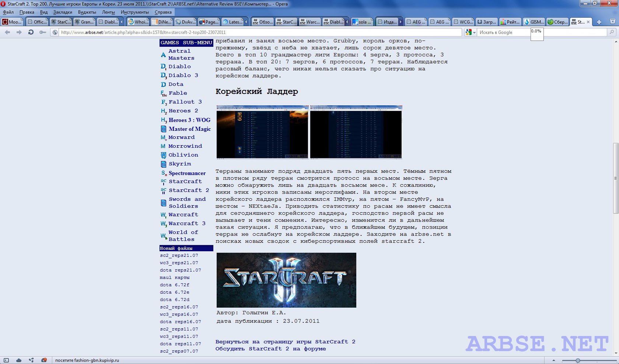
Task: Expand the tab stack arrow after 'Diabl...' tab
Action: click(122, 22)
